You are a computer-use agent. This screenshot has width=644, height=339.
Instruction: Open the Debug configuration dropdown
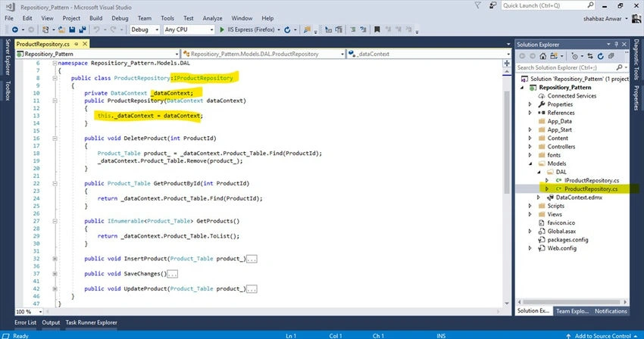(x=145, y=30)
